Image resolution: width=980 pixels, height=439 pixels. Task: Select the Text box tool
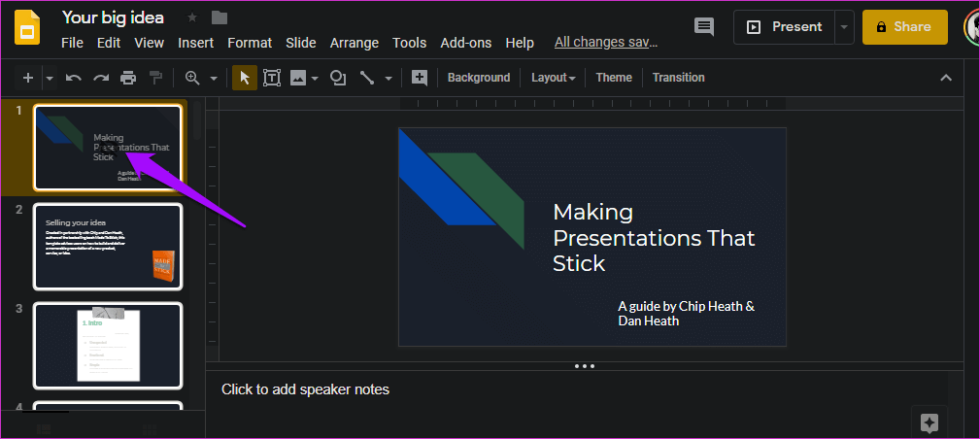(x=272, y=78)
